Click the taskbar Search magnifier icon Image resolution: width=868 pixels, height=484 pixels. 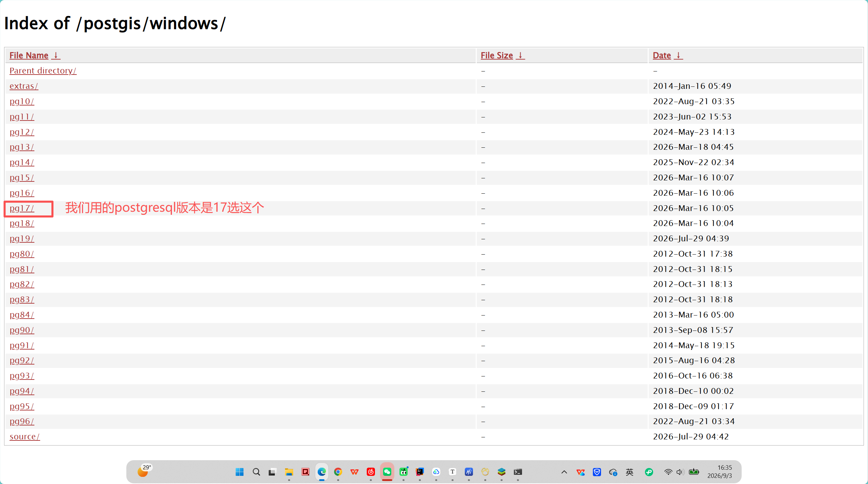click(256, 472)
